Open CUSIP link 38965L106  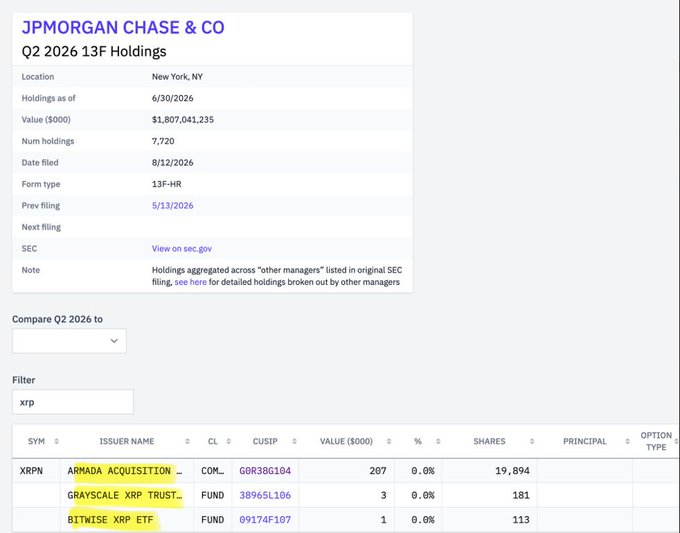[x=265, y=495]
